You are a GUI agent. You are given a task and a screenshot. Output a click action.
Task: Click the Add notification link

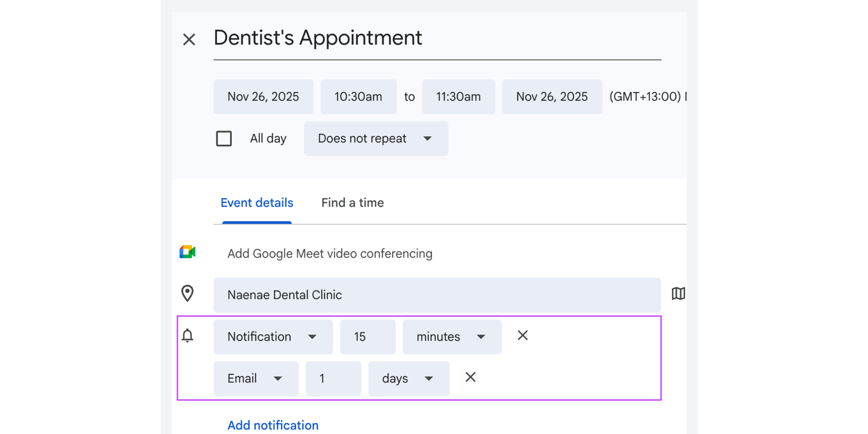[x=273, y=425]
